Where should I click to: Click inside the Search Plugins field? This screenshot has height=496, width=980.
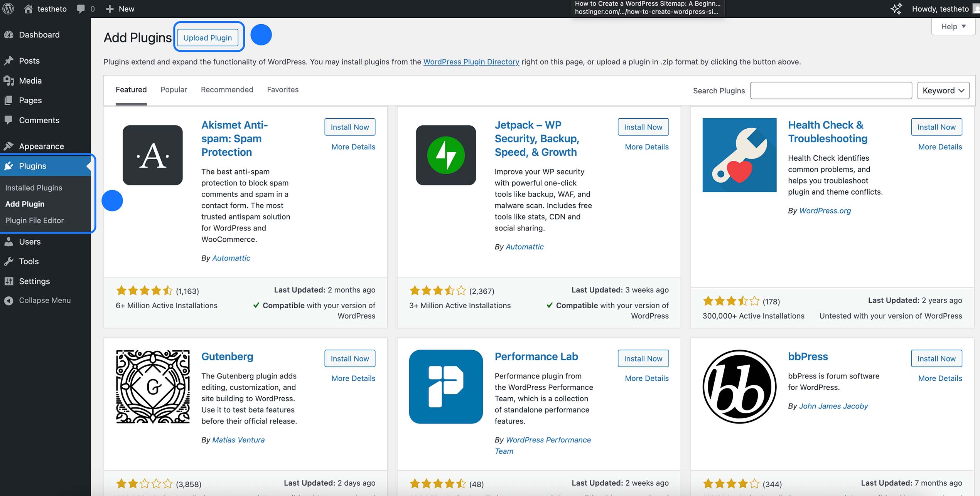coord(831,90)
